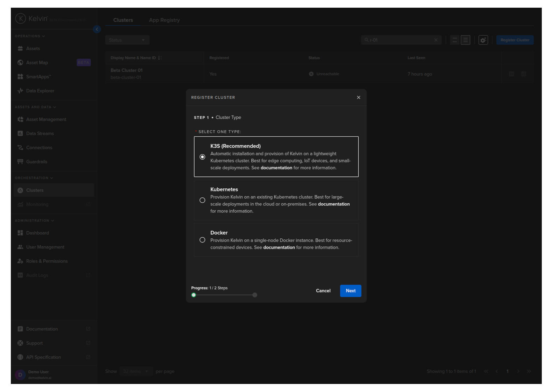Go to Connections in sidebar
The width and height of the screenshot is (553, 392).
[x=39, y=148]
